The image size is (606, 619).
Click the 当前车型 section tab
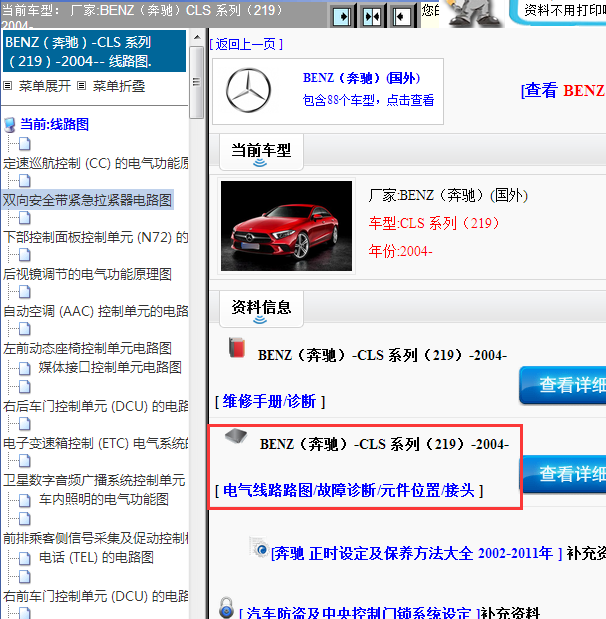click(261, 152)
